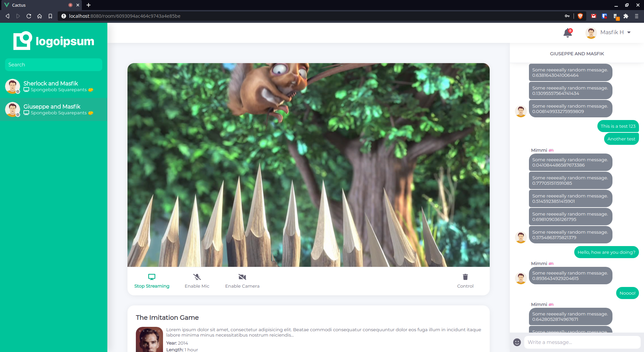This screenshot has width=644, height=352.
Task: Reload the page in the browser
Action: pyautogui.click(x=29, y=16)
